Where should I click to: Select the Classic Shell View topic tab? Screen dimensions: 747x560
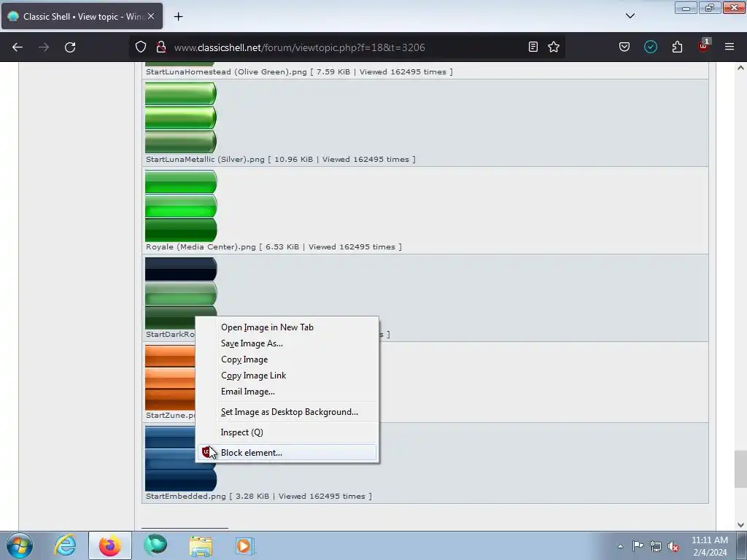pyautogui.click(x=82, y=17)
